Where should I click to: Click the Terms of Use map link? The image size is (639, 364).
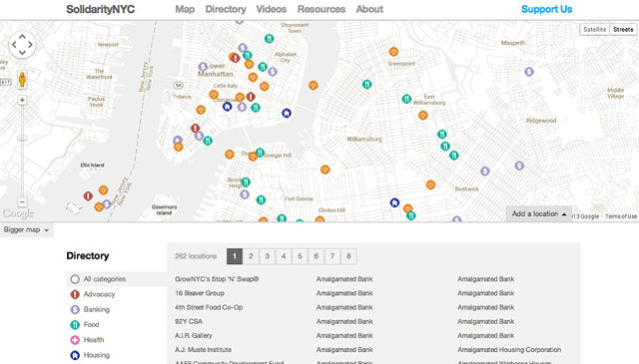tap(621, 216)
